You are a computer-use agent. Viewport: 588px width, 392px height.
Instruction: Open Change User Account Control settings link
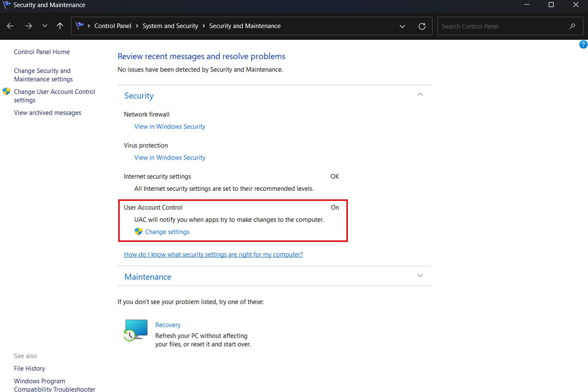[x=55, y=96]
